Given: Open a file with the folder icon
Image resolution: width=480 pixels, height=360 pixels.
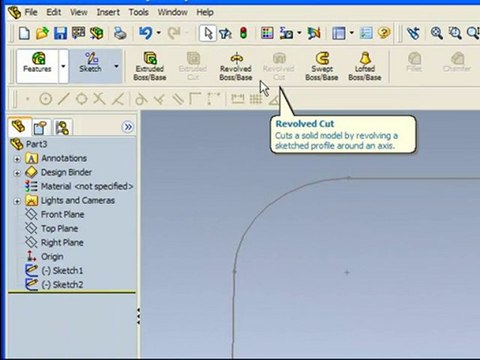Looking at the screenshot, I should pyautogui.click(x=42, y=33).
